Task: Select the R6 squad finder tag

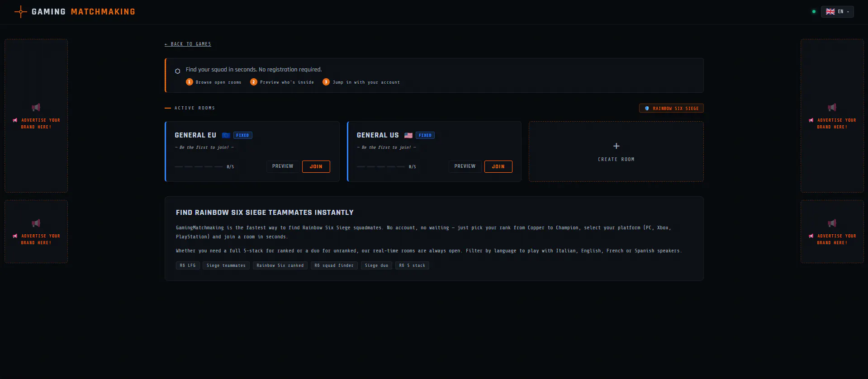Action: tap(334, 265)
